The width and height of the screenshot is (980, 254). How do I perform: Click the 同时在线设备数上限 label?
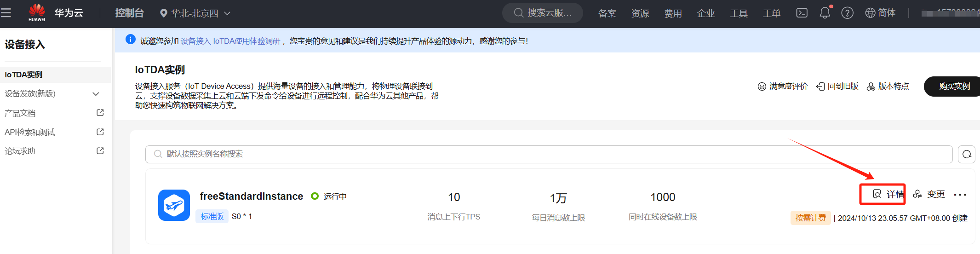point(663,217)
